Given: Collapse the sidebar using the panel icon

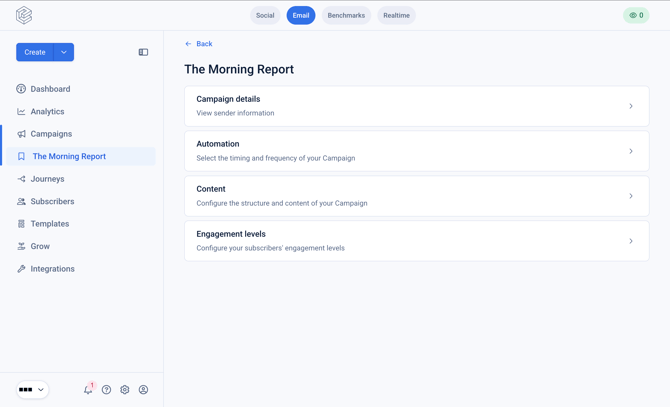Looking at the screenshot, I should pyautogui.click(x=143, y=52).
